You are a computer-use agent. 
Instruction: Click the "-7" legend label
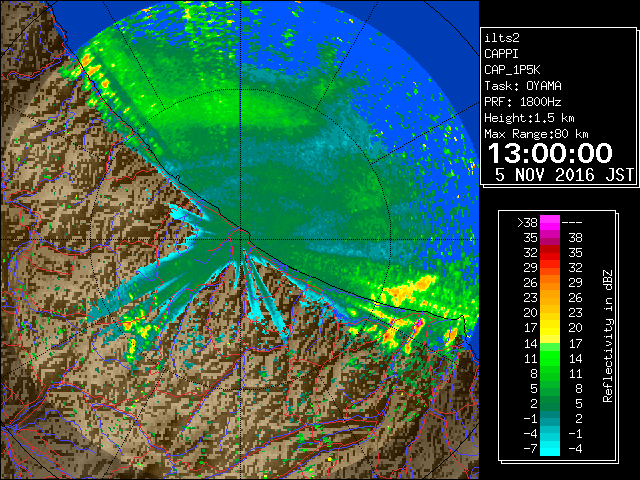[x=530, y=449]
